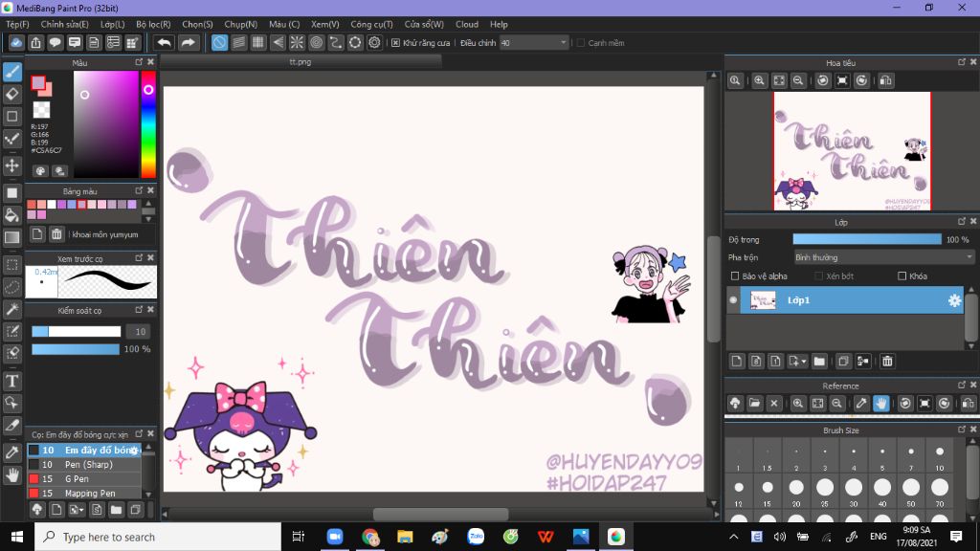
Task: Open the Bộ lọc(R) menu
Action: tap(153, 24)
